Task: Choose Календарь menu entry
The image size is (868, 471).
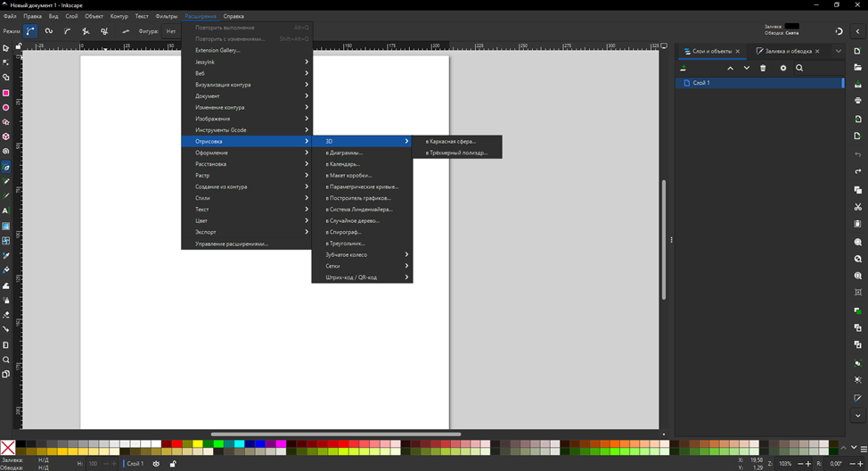Action: (362, 164)
